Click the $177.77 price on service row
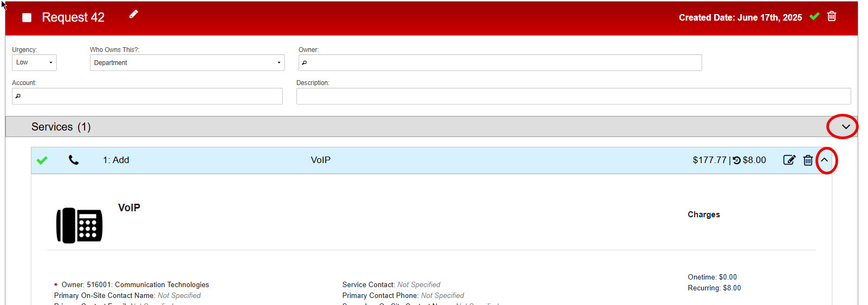Image resolution: width=868 pixels, height=305 pixels. [x=709, y=160]
